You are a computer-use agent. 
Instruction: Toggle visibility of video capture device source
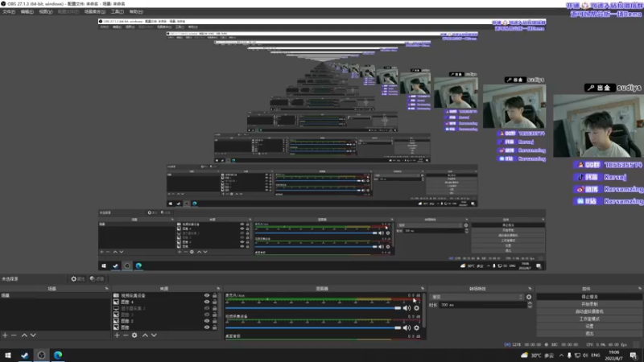[x=207, y=295]
